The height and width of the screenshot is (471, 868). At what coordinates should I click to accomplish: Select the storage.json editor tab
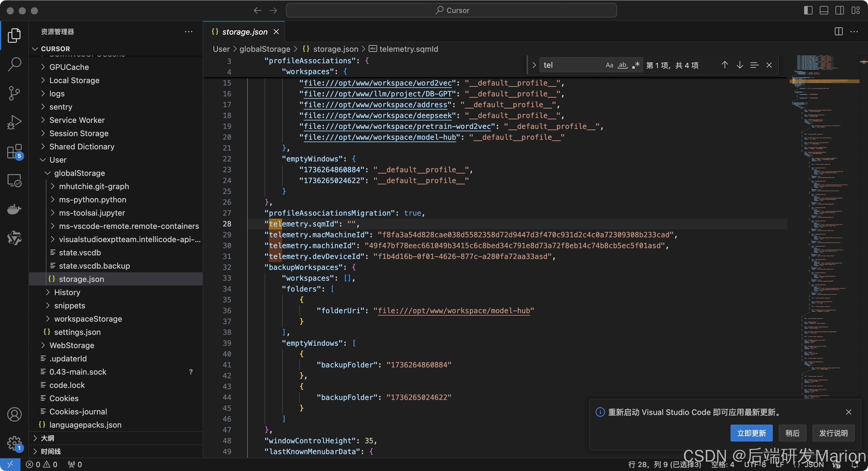click(244, 32)
